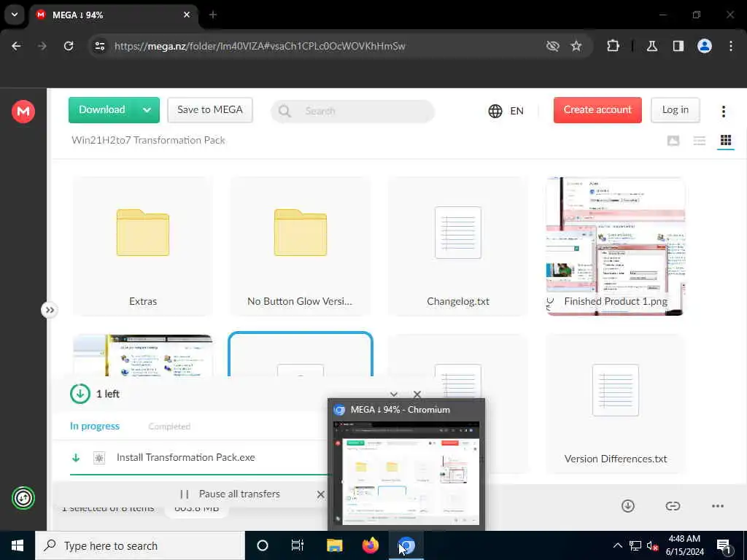Image resolution: width=747 pixels, height=560 pixels.
Task: Open site information icon in address bar
Action: pos(99,46)
